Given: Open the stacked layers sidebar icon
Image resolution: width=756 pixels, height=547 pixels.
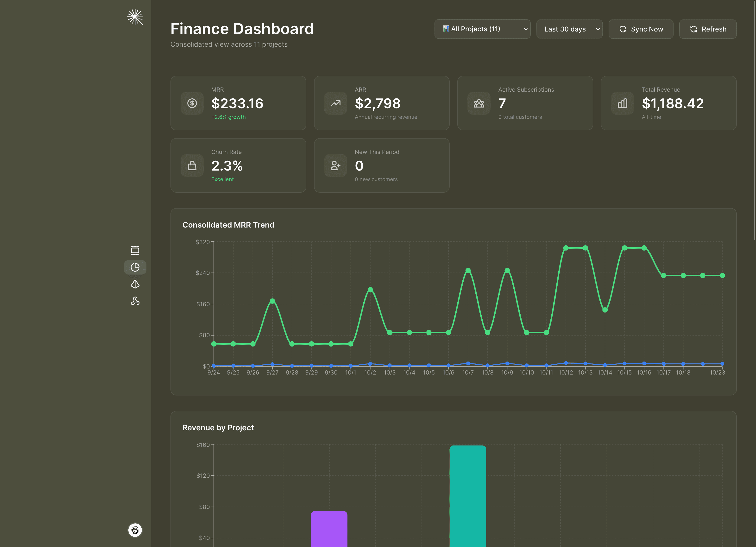Looking at the screenshot, I should (x=135, y=250).
